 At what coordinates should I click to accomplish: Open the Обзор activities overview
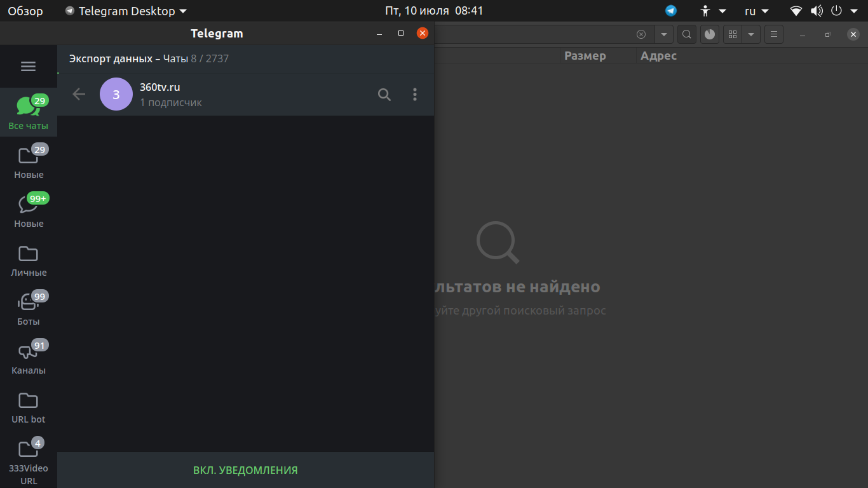(x=25, y=11)
